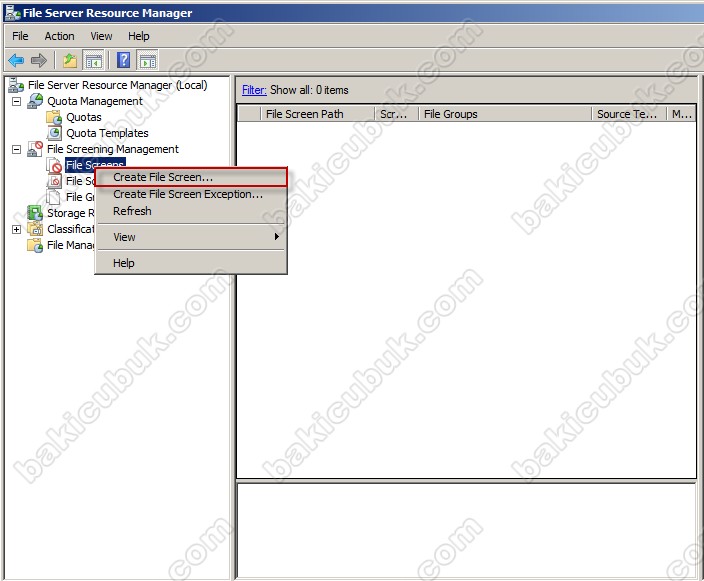Toggle the Show/Hide Console Tree icon
Image resolution: width=704 pixels, height=581 pixels.
[93, 60]
